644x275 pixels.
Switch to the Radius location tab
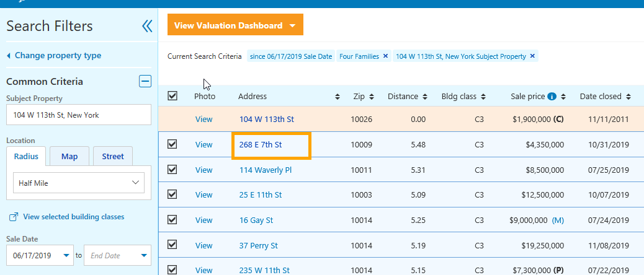point(26,156)
